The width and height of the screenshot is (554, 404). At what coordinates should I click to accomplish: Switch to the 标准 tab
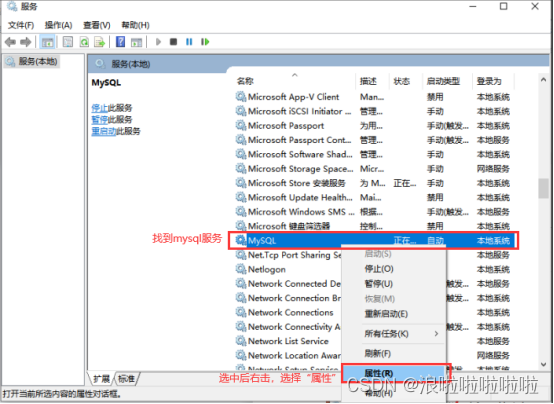(126, 379)
